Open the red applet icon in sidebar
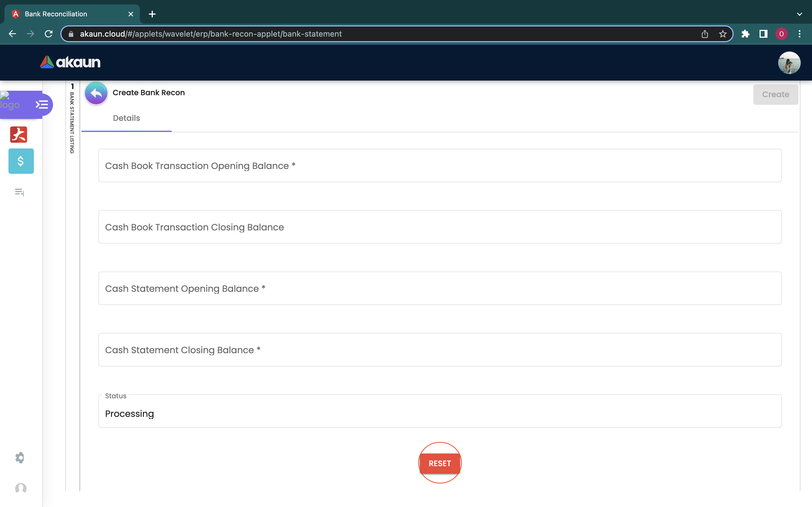Image resolution: width=812 pixels, height=507 pixels. click(18, 134)
